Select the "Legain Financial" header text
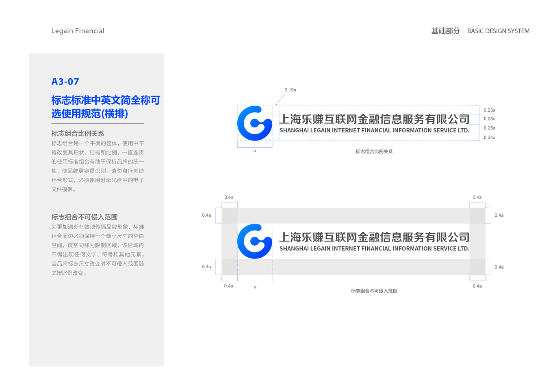Screen dimensions: 555x392 (x=78, y=31)
